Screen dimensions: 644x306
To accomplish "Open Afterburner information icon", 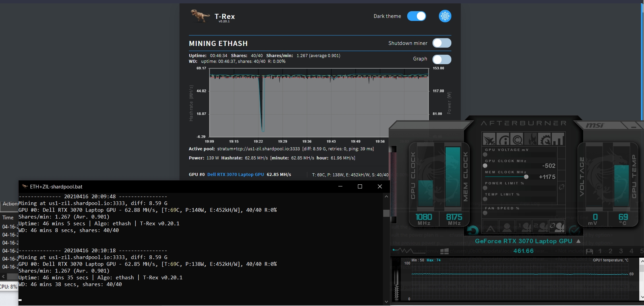I will coord(503,139).
